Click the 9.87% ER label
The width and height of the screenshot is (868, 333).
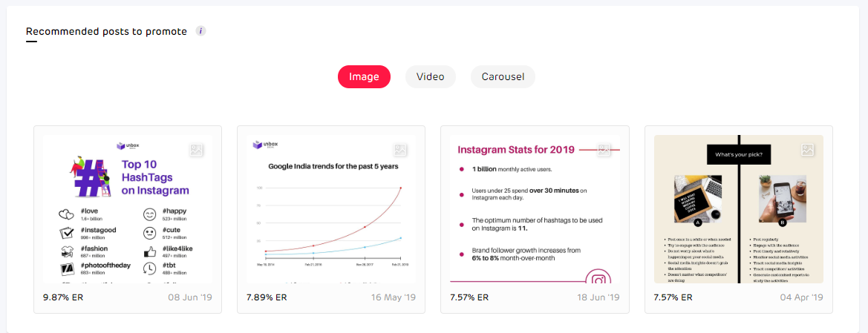(x=62, y=297)
